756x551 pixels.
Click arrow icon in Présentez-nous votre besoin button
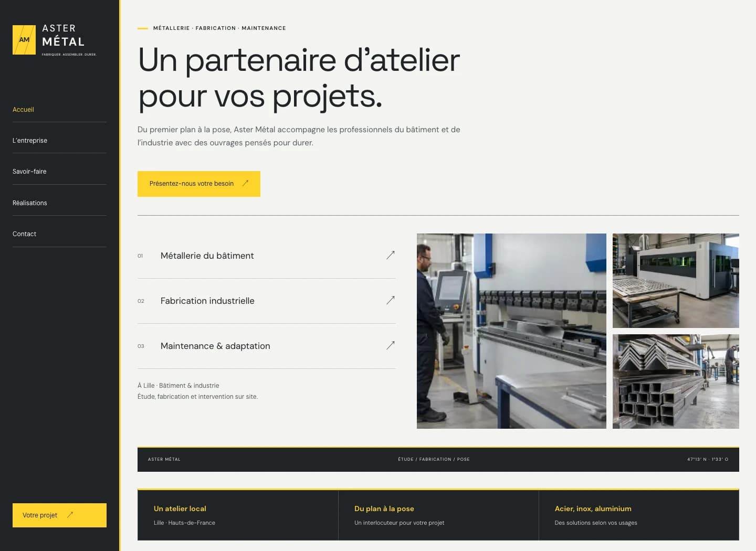pos(245,183)
